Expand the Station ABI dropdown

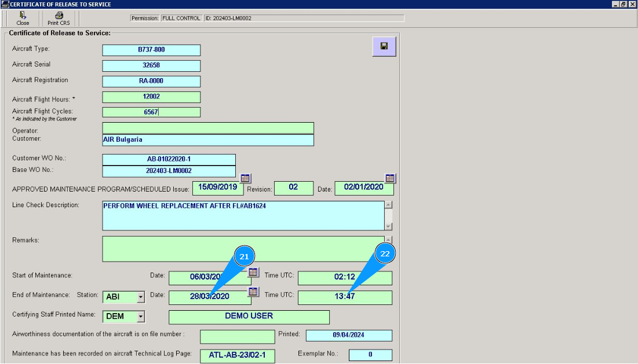140,297
